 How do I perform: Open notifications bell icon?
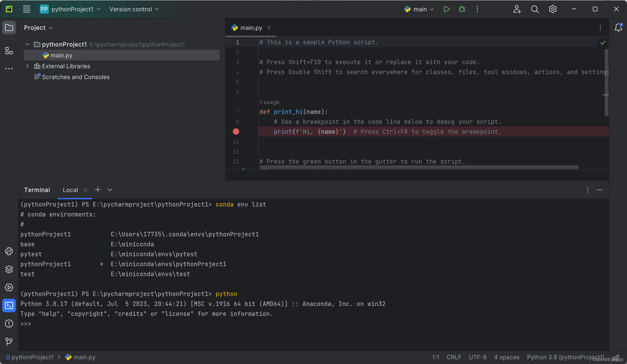(618, 27)
